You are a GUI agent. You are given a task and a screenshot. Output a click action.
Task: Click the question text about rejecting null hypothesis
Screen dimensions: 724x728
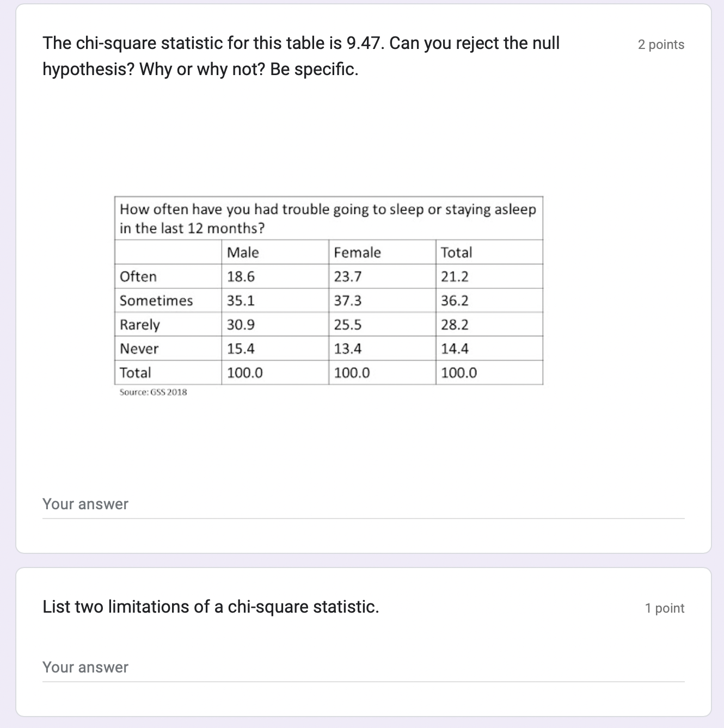coord(301,56)
